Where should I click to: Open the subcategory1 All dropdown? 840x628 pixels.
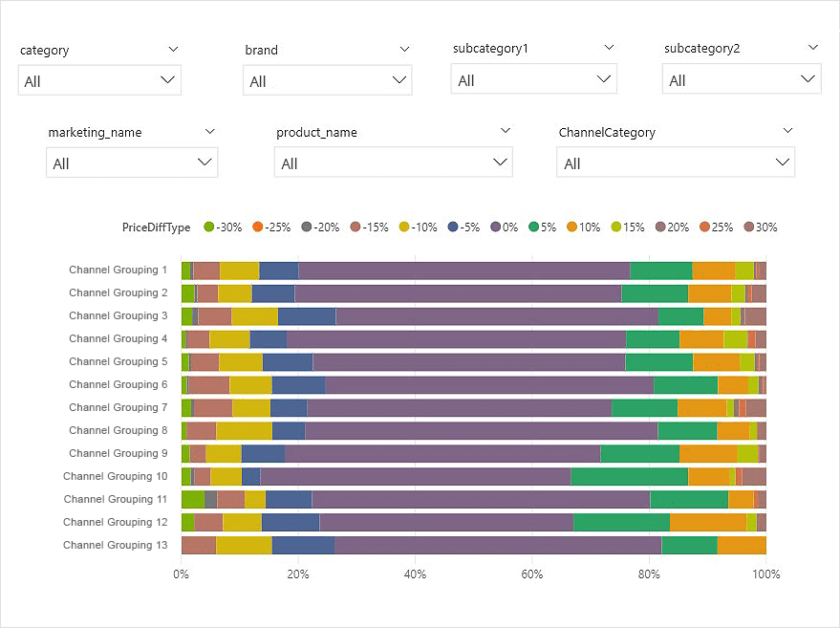(x=533, y=78)
